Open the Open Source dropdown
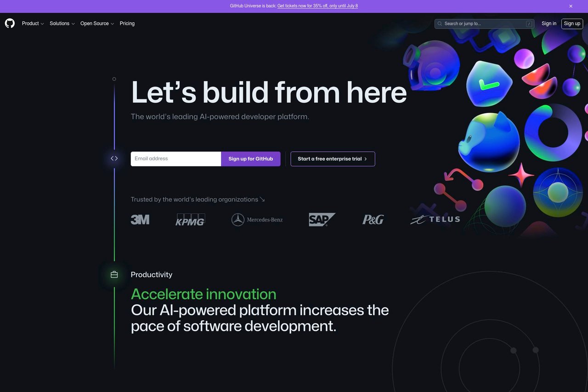Screen dimensions: 588x392 click(x=97, y=23)
